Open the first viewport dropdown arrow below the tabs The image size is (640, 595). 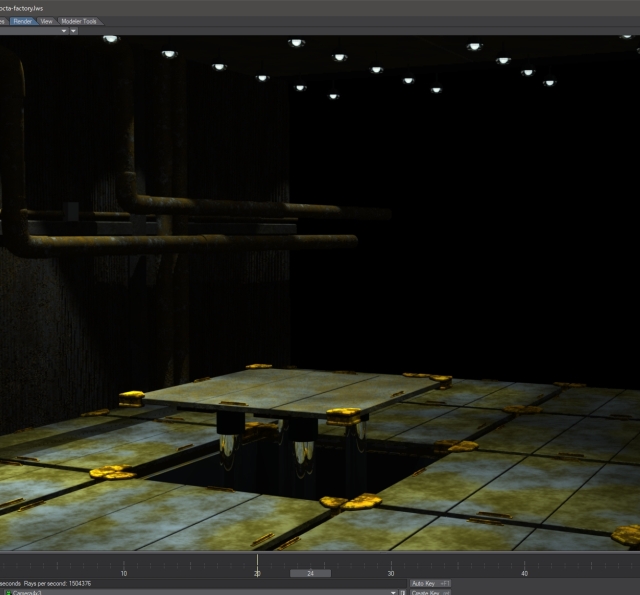65,30
